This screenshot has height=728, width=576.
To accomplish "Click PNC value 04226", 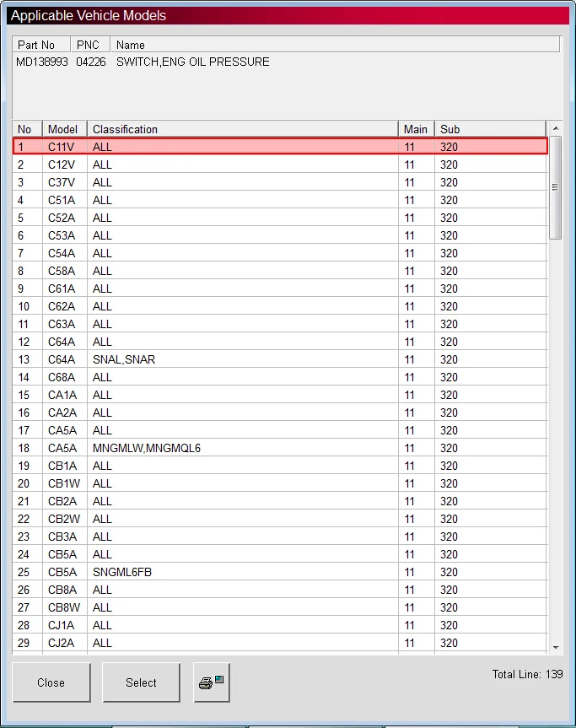I will click(x=91, y=62).
